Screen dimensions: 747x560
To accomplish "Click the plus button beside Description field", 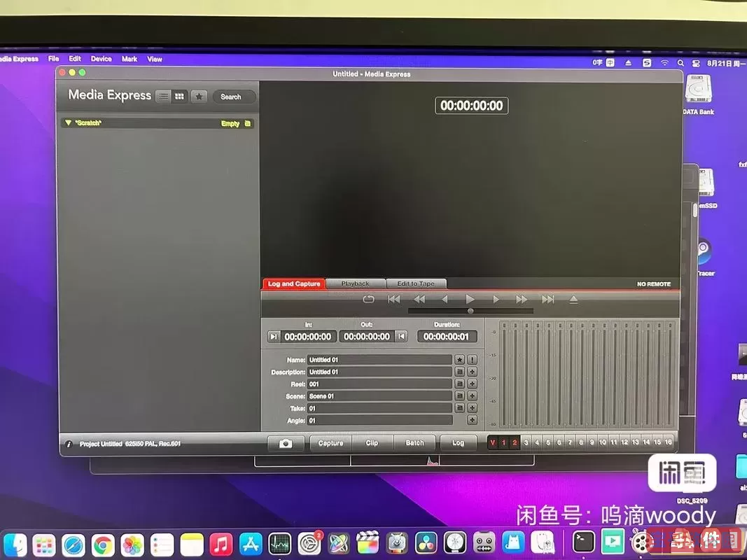I will pyautogui.click(x=472, y=372).
